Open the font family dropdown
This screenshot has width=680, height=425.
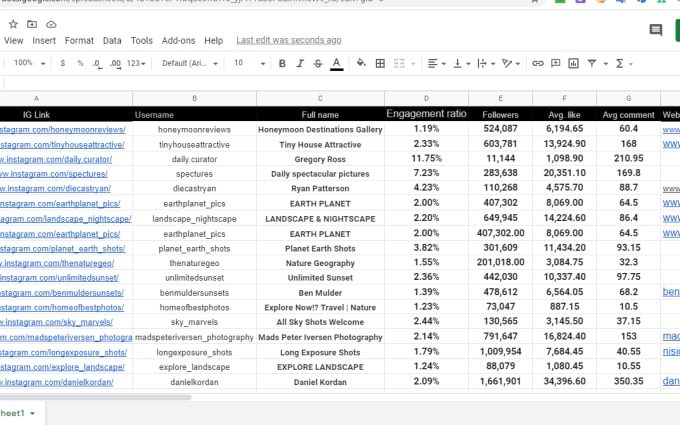click(x=190, y=63)
